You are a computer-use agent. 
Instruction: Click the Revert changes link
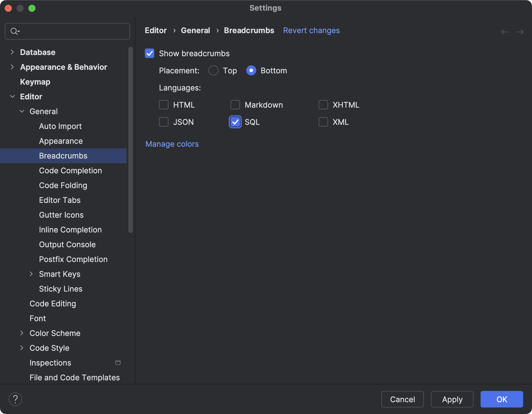311,30
